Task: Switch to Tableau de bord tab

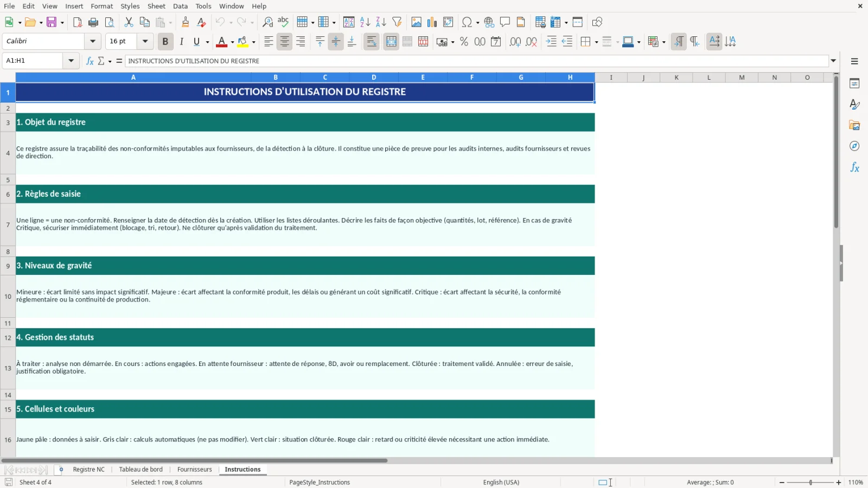Action: (x=141, y=470)
